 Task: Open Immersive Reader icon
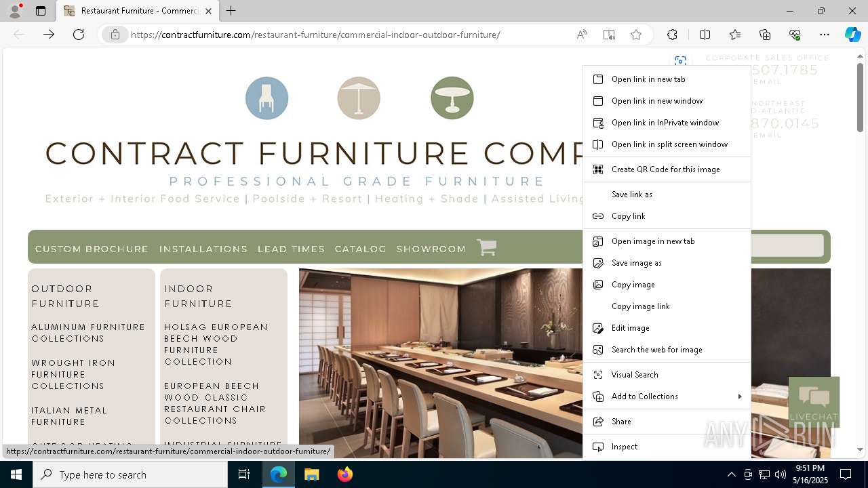[609, 35]
